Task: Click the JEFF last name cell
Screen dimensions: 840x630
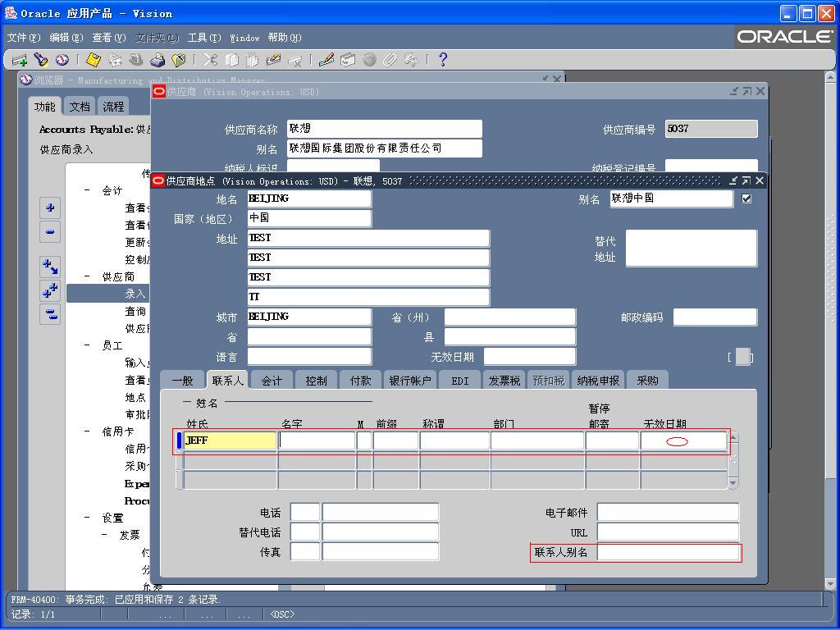Action: pos(231,441)
